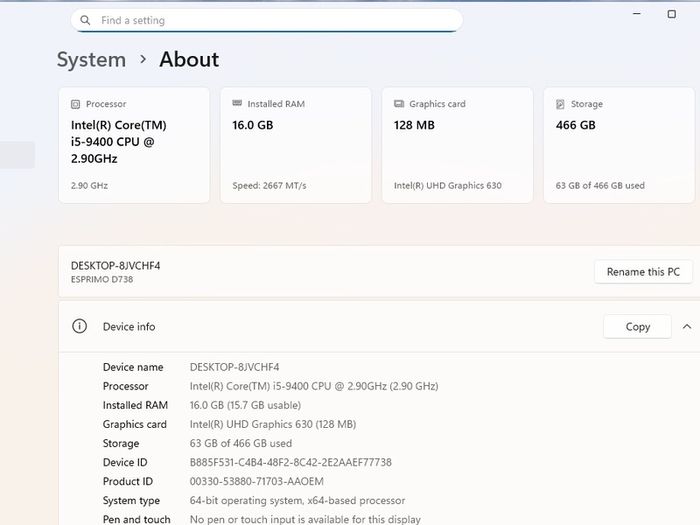
Task: Select 63 GB of 466 GB used in Storage card
Action: point(600,186)
